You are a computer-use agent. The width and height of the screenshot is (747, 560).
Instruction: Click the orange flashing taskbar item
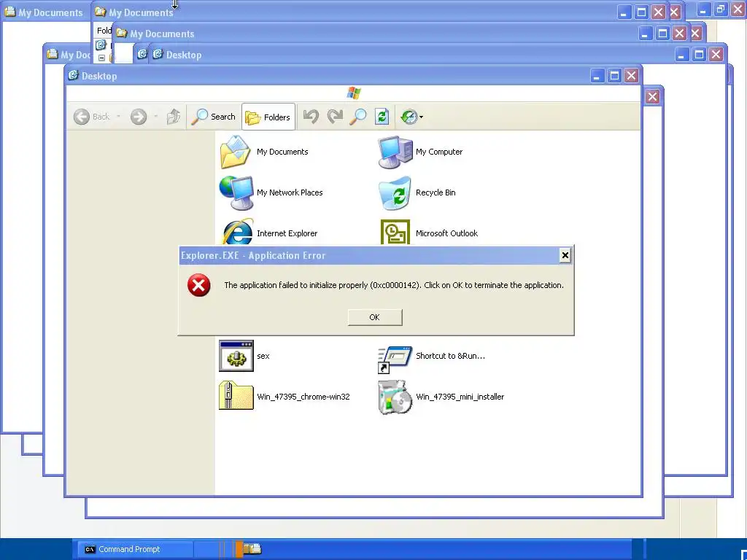tap(239, 549)
